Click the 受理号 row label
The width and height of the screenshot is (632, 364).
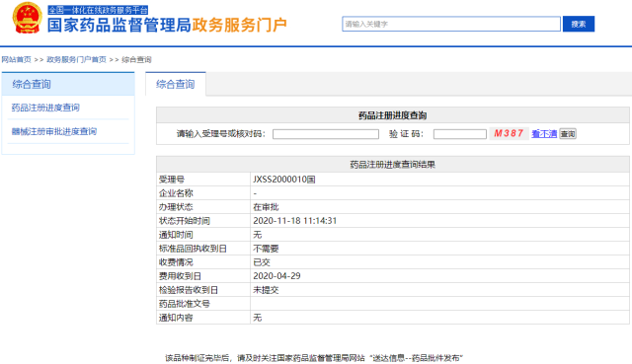point(172,180)
